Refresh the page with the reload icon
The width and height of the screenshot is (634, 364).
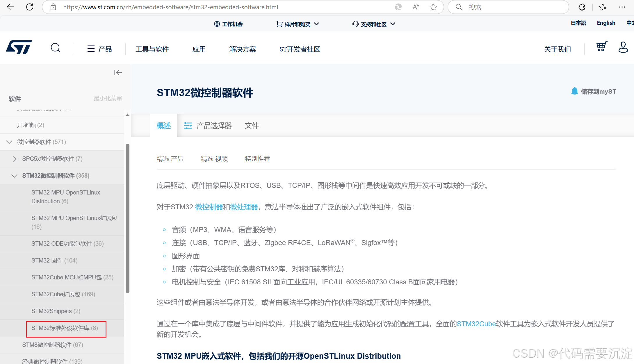coord(30,7)
